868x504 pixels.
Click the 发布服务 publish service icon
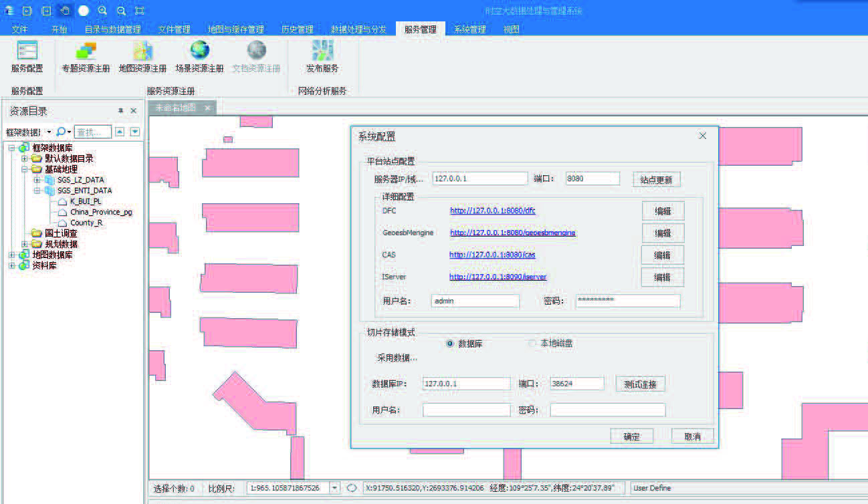point(322,51)
